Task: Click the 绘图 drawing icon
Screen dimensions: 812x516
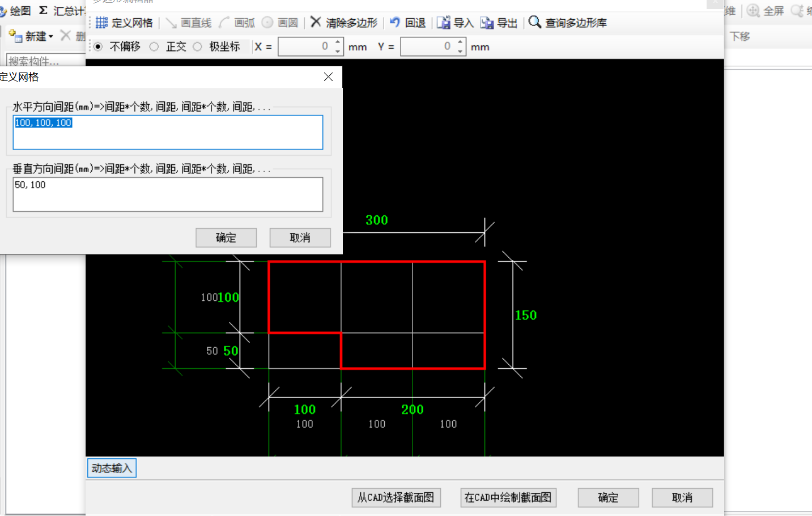Action: click(3, 11)
